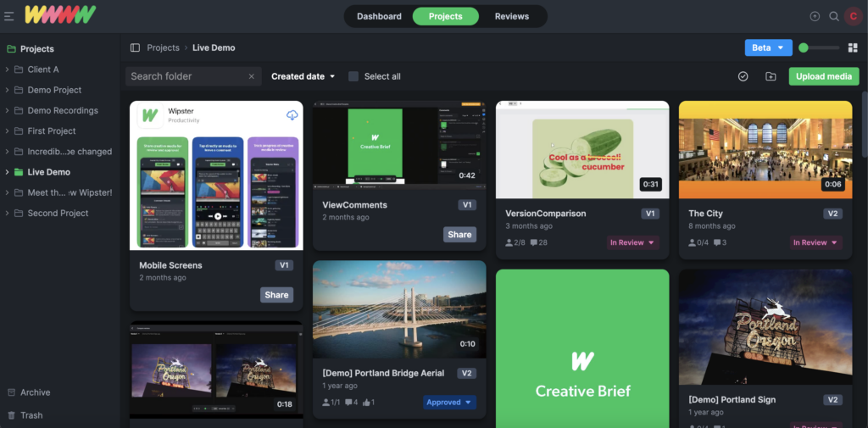Open the Approved status dropdown on Portland Bridge

point(449,403)
